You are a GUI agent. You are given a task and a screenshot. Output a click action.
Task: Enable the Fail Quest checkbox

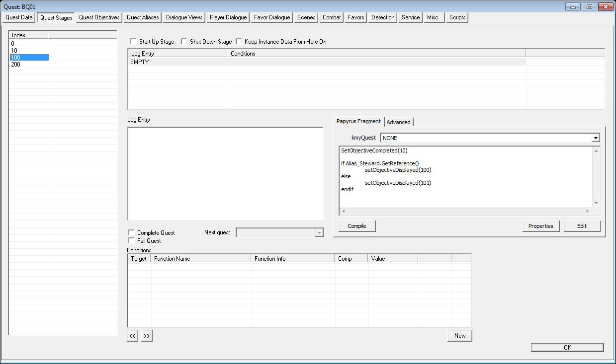click(x=132, y=240)
